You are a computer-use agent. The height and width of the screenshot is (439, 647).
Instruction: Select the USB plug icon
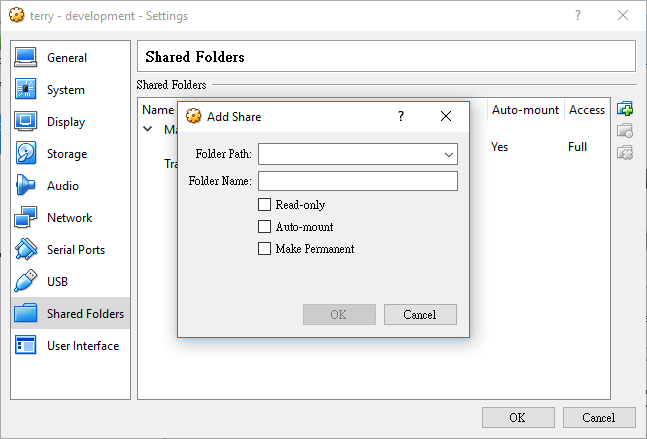25,281
